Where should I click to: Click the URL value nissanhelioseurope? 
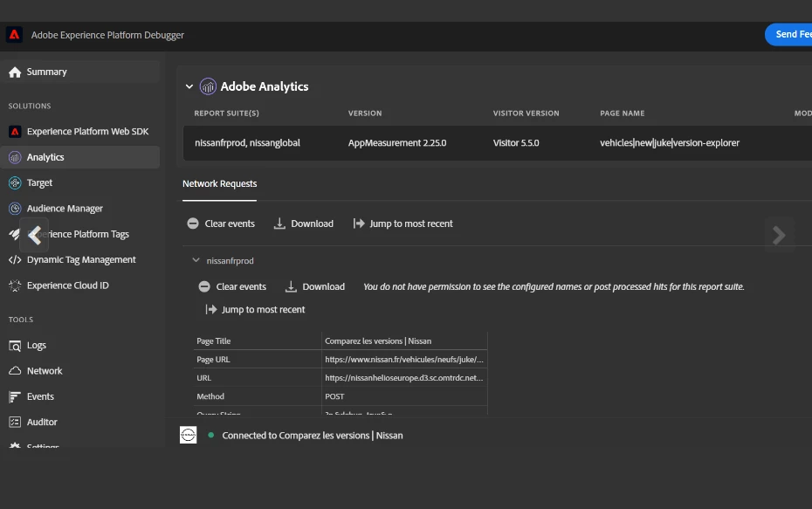pyautogui.click(x=404, y=378)
